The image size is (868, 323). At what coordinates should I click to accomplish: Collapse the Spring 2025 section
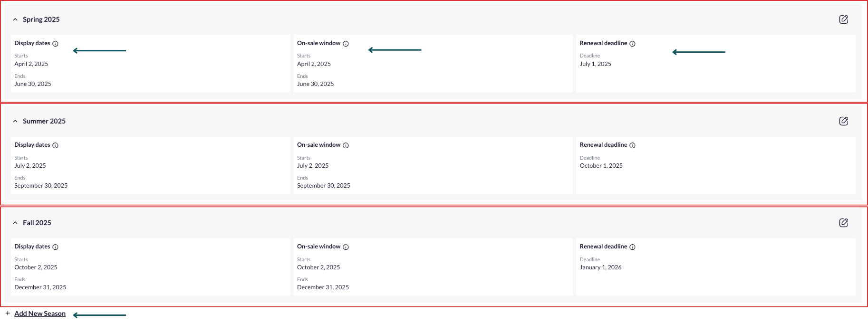point(15,19)
